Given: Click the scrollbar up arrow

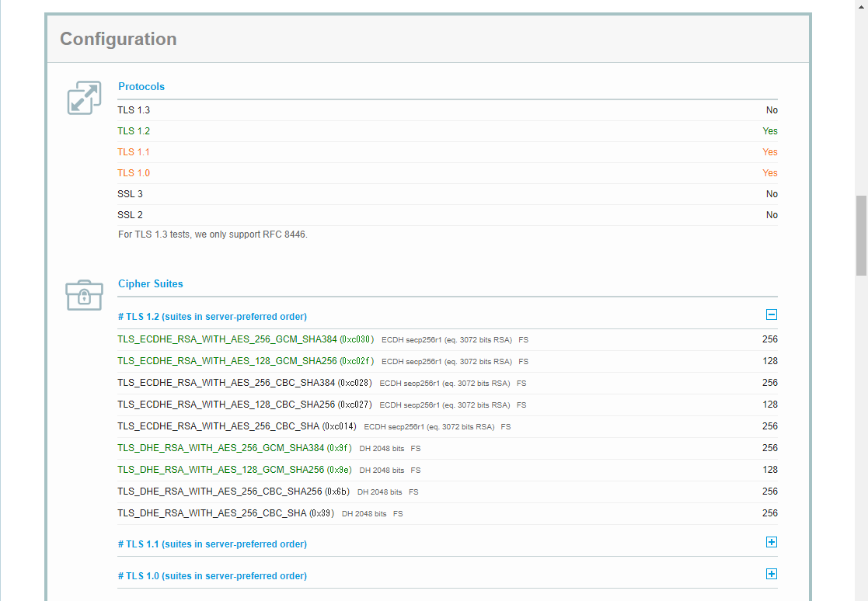Looking at the screenshot, I should tap(861, 5).
